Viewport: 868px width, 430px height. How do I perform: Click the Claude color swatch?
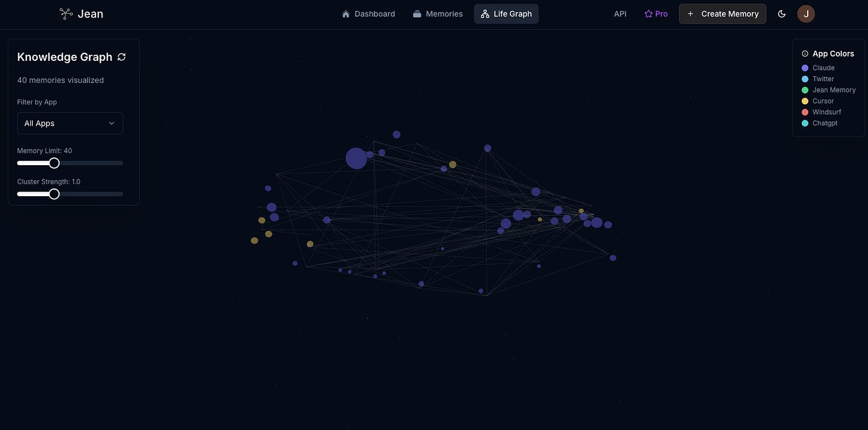tap(805, 68)
